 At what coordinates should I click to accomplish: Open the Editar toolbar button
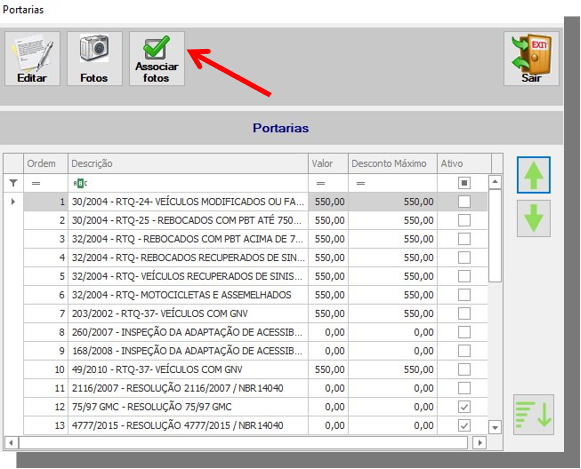(32, 59)
